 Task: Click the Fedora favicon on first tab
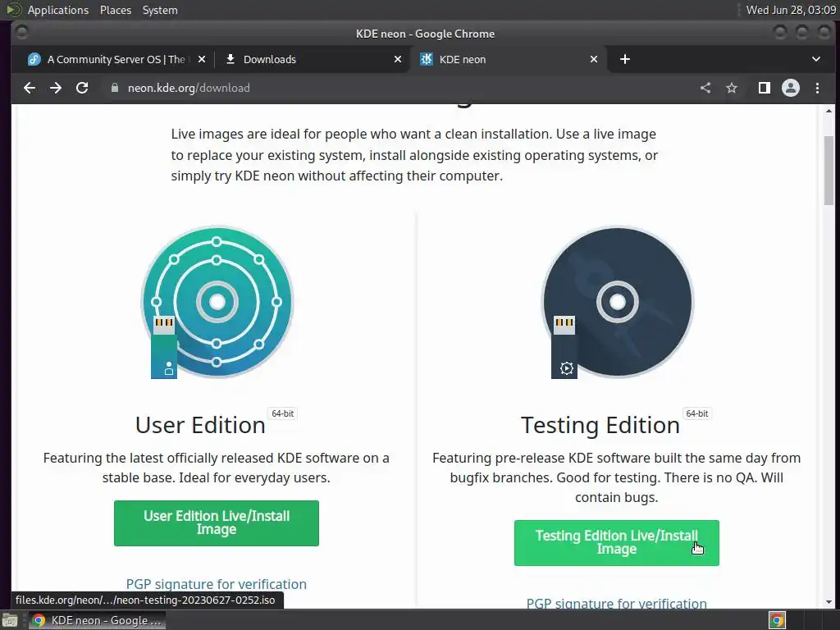(x=34, y=59)
